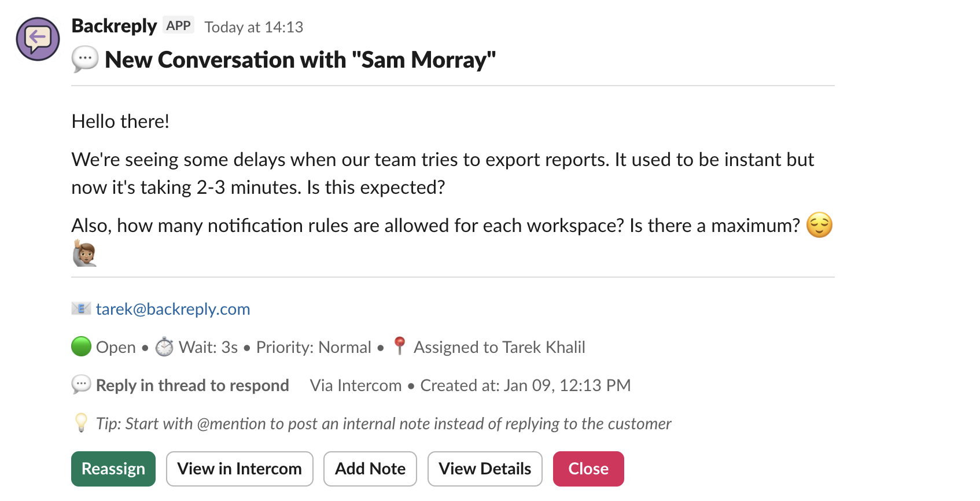The width and height of the screenshot is (980, 501).
Task: Click the Backreply sender name
Action: [114, 26]
